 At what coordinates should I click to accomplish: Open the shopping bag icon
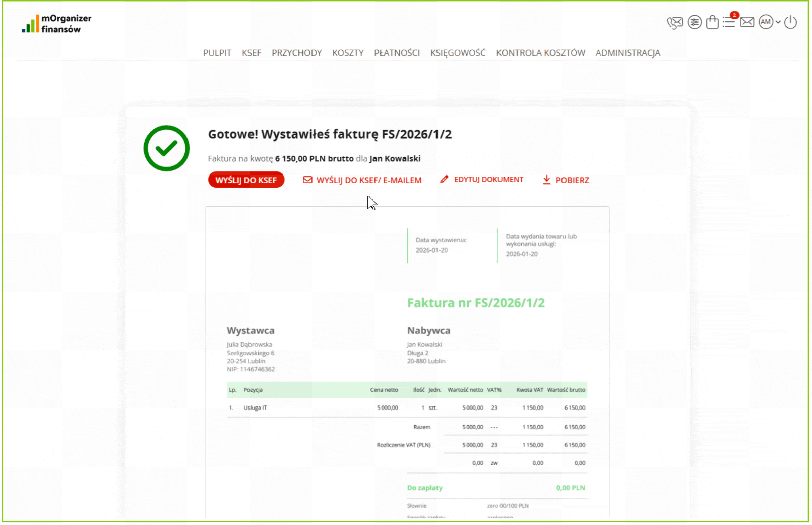(x=712, y=22)
